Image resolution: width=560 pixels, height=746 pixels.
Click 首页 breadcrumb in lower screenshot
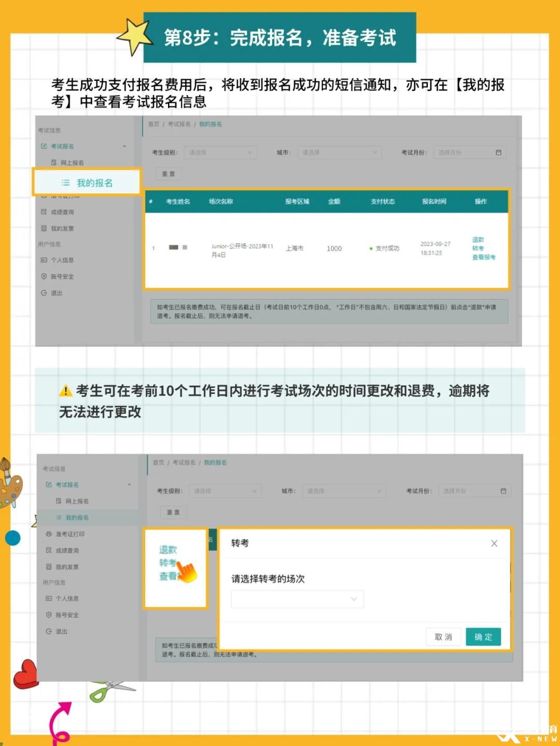(x=158, y=463)
